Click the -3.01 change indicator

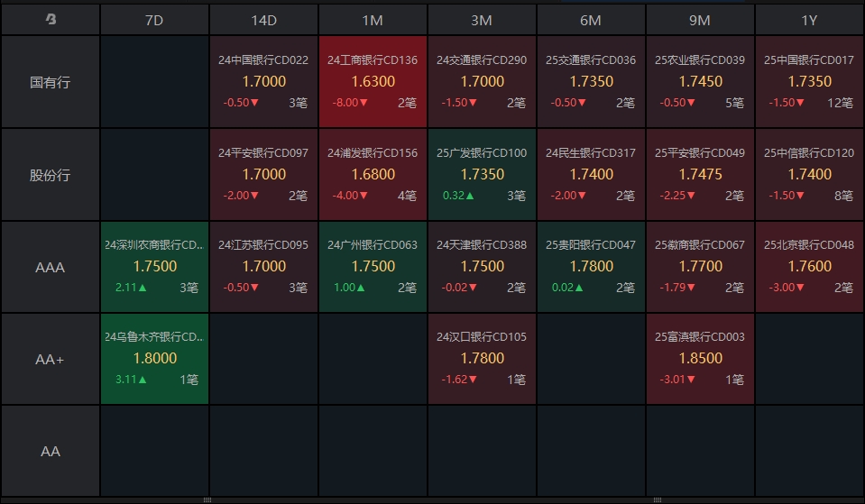677,380
